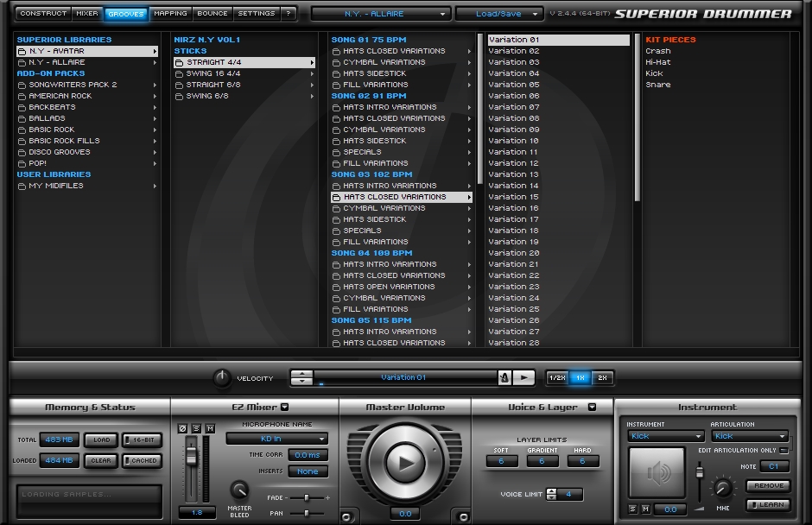Click the speaker preview pad in Instrument panel
Viewport: 812px width, 525px height.
657,472
